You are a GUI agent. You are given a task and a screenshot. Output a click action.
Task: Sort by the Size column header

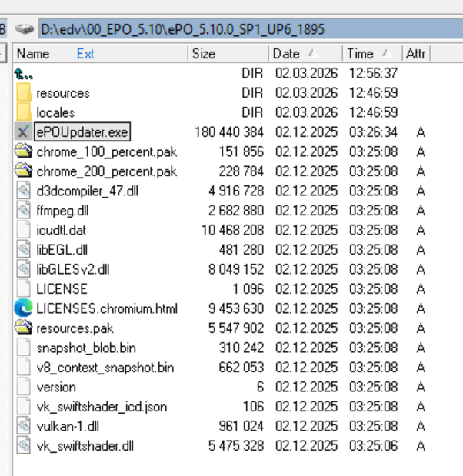(204, 54)
